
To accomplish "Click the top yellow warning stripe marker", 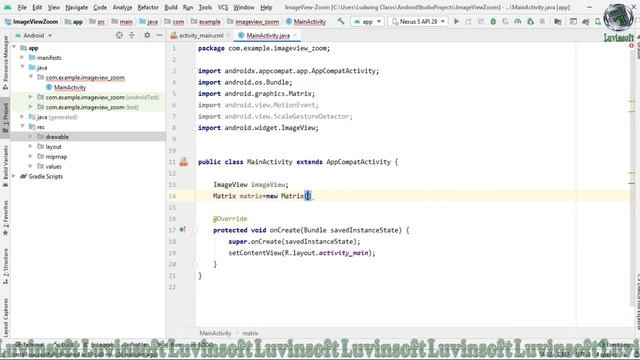I will [632, 101].
